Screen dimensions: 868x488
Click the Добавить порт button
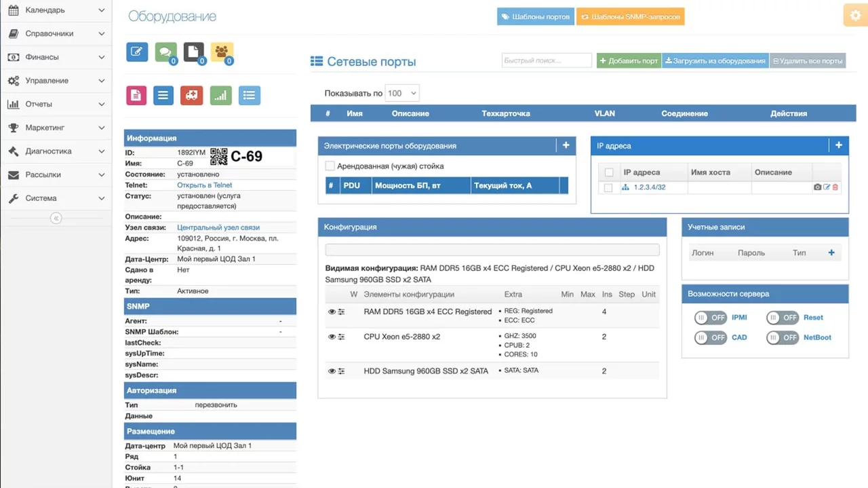[x=628, y=60]
